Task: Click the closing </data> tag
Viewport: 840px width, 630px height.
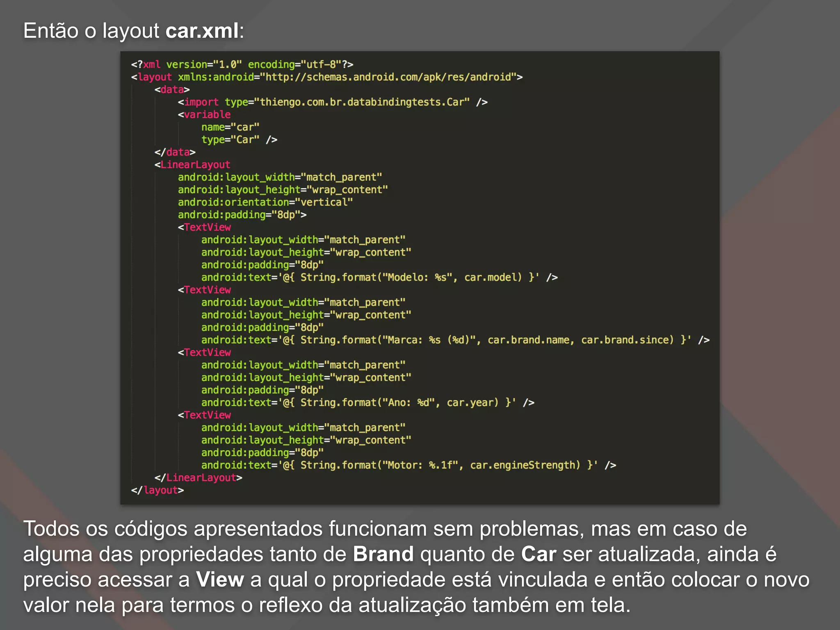Action: [175, 152]
